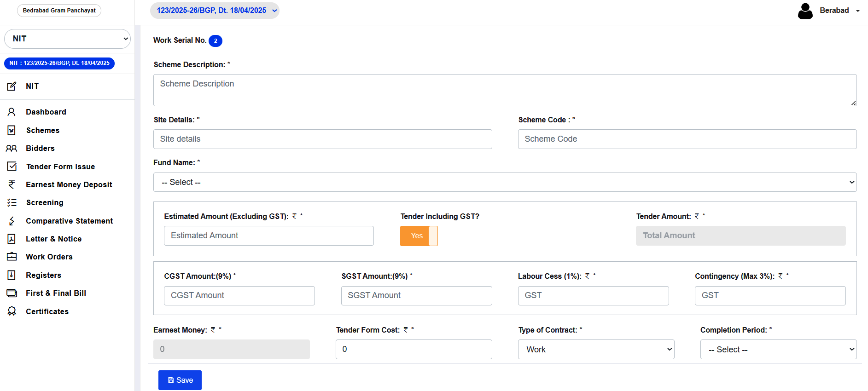868x391 pixels.
Task: Click the Earnest Money Deposit rupee icon
Action: 12,184
